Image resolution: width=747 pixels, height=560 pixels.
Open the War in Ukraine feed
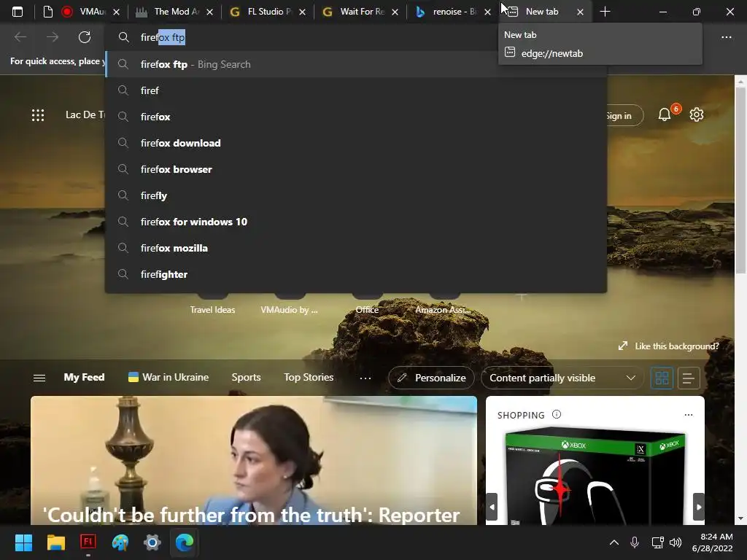(x=169, y=377)
